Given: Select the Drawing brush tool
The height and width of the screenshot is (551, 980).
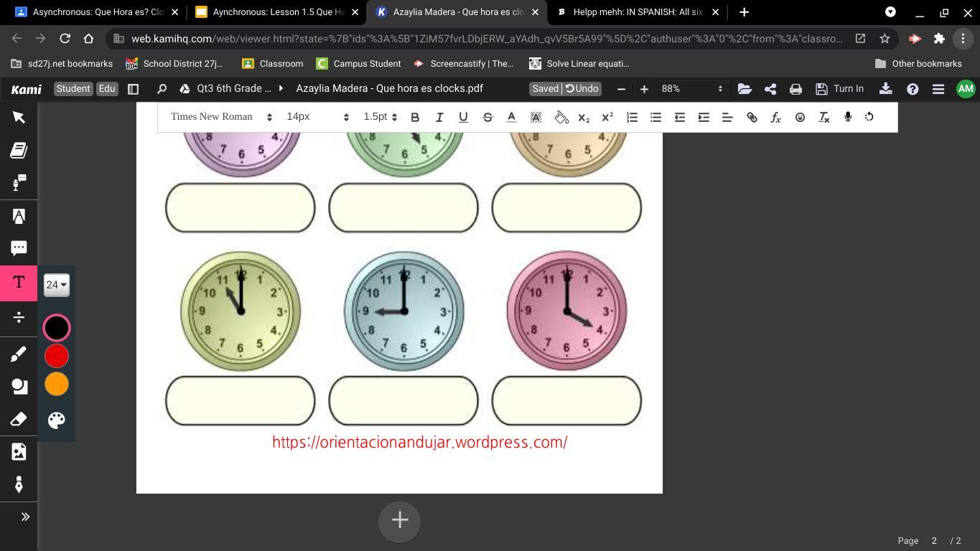Looking at the screenshot, I should (19, 354).
